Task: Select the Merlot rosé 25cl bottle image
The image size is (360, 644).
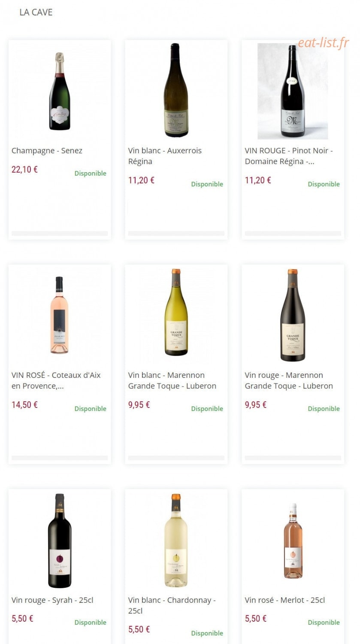Action: 293,540
